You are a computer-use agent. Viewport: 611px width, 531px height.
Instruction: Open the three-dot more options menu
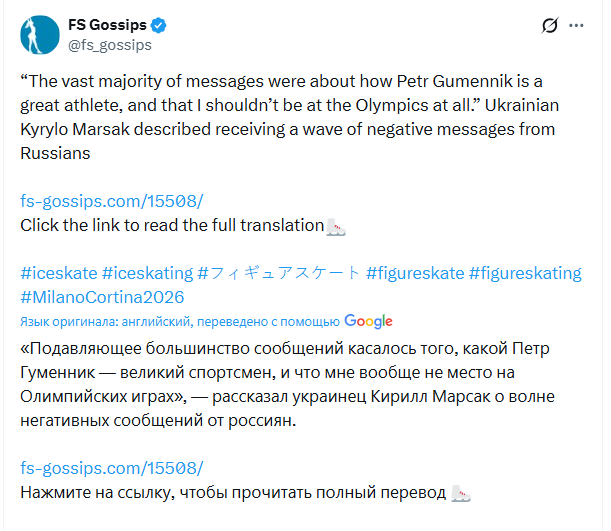click(577, 26)
